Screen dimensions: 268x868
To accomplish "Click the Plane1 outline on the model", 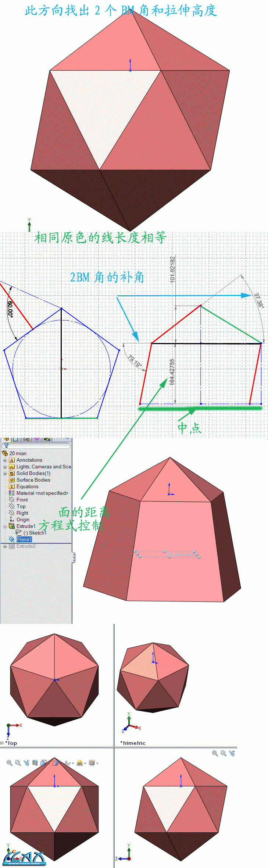I will tap(167, 554).
